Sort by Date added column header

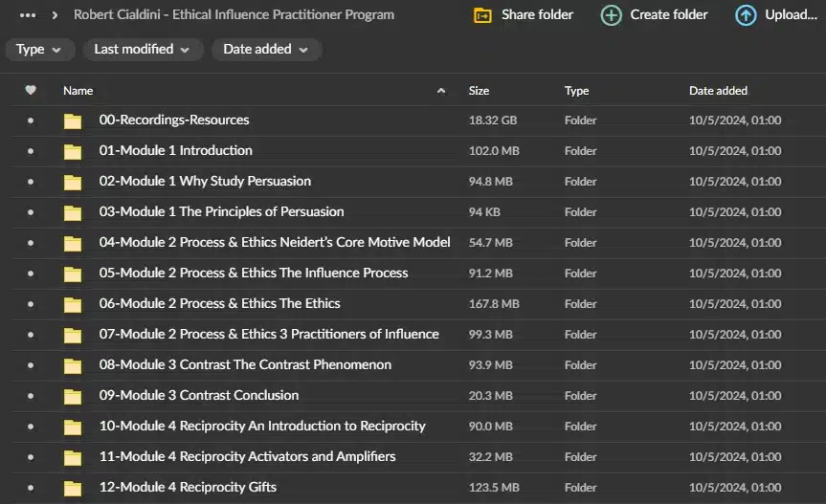click(x=718, y=91)
